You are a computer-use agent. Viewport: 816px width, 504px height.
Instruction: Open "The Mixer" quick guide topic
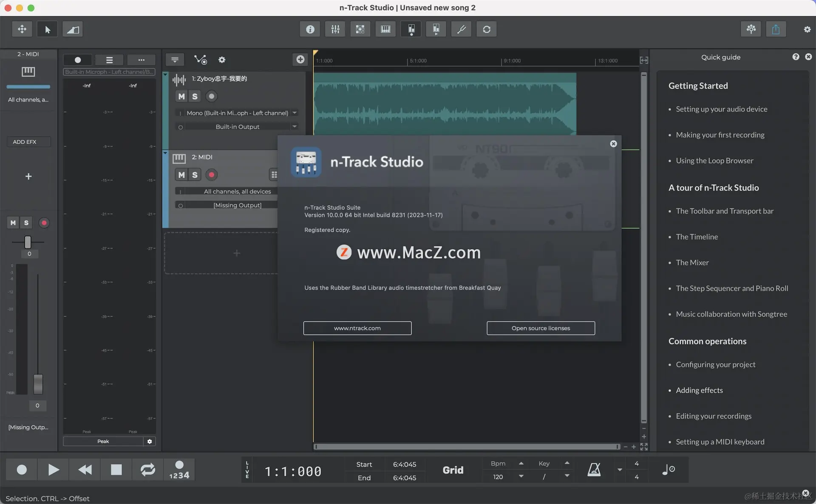tap(692, 262)
